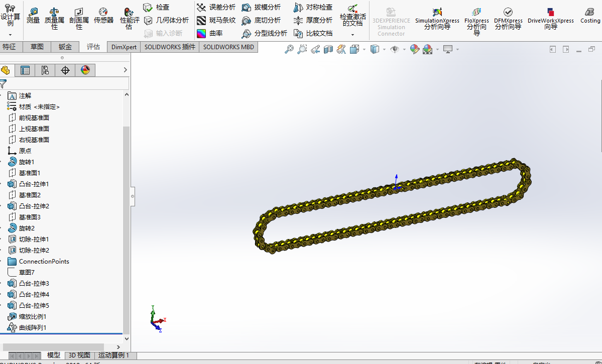The image size is (602, 364).
Task: Open Deviation Analysis (误差分析)
Action: pyautogui.click(x=216, y=8)
